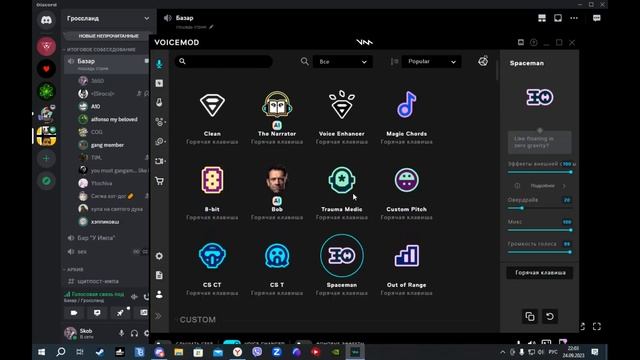Select the Trauma Medic voice
640x360 pixels.
pyautogui.click(x=342, y=180)
